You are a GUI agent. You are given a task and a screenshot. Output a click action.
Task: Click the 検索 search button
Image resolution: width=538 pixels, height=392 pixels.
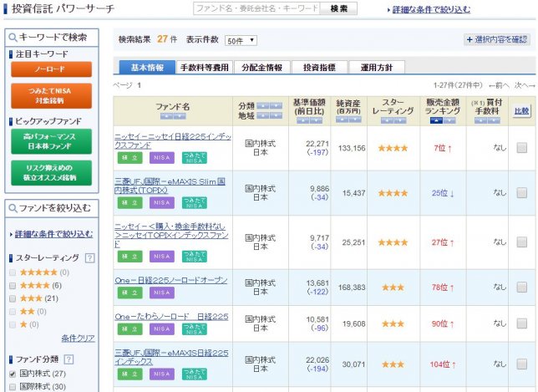pyautogui.click(x=338, y=8)
